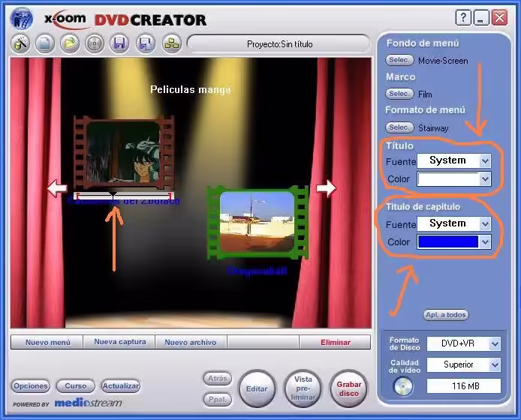Click the Atrás button

click(217, 379)
